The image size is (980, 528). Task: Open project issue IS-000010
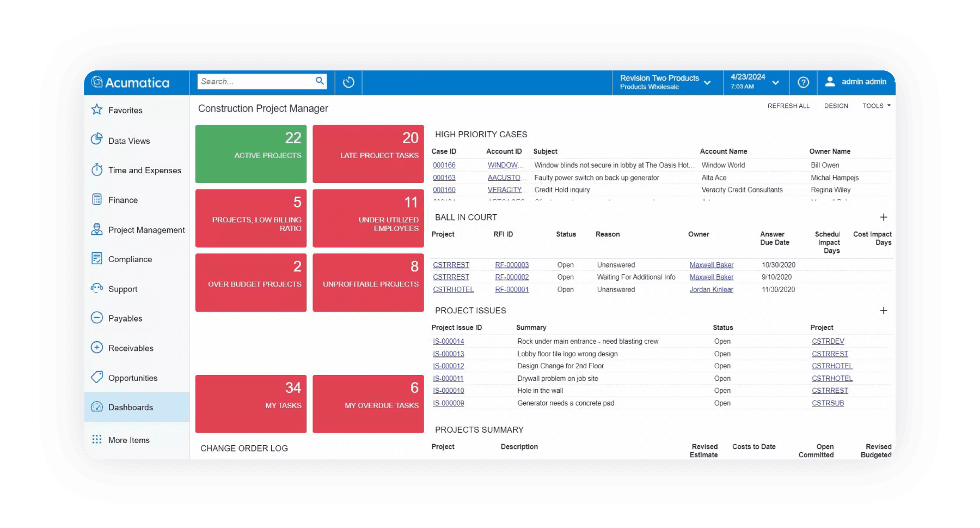pos(449,390)
